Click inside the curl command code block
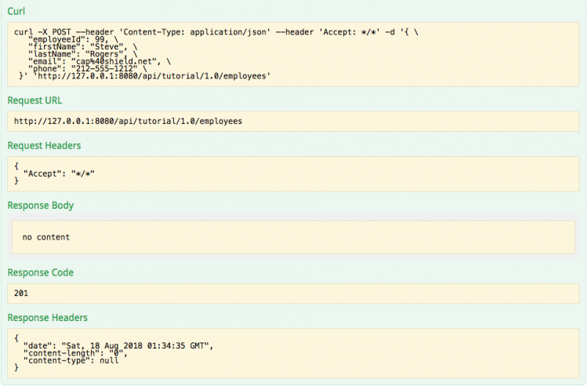Screen dimensions: 588x387 coord(293,54)
